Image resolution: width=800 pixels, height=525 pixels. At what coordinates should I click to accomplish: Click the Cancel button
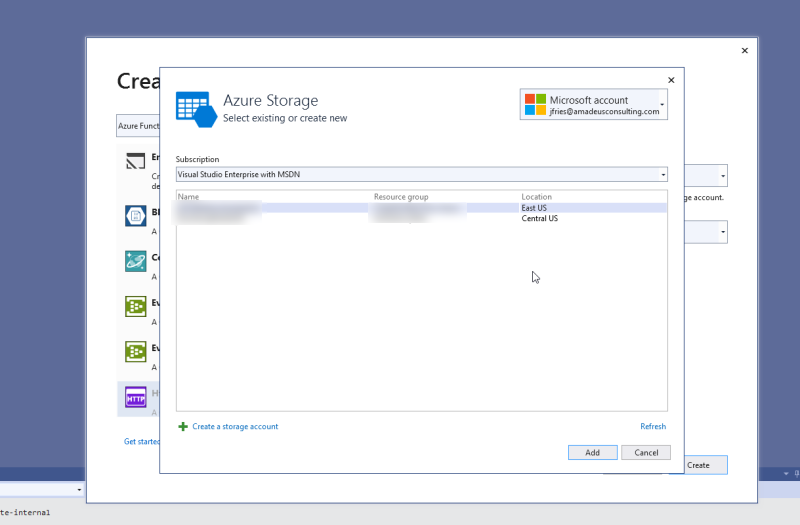(x=646, y=453)
